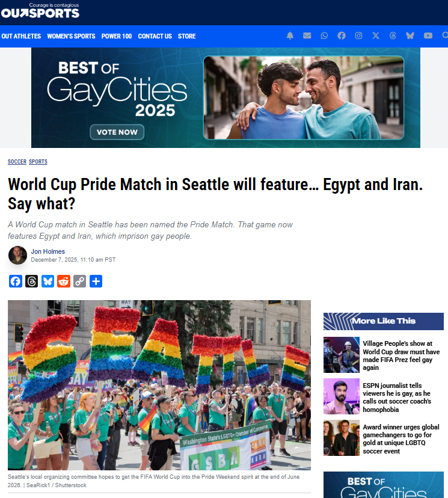Image resolution: width=448 pixels, height=498 pixels.
Task: Open the email envelope icon in header
Action: coord(307,35)
